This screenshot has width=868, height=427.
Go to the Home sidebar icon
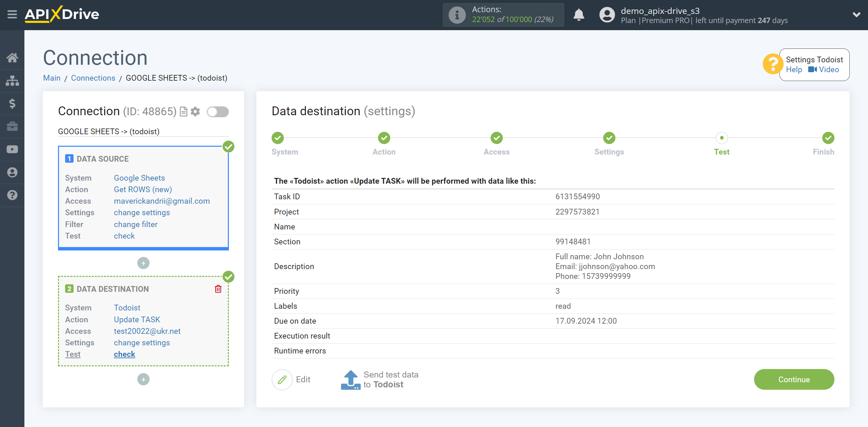tap(12, 58)
